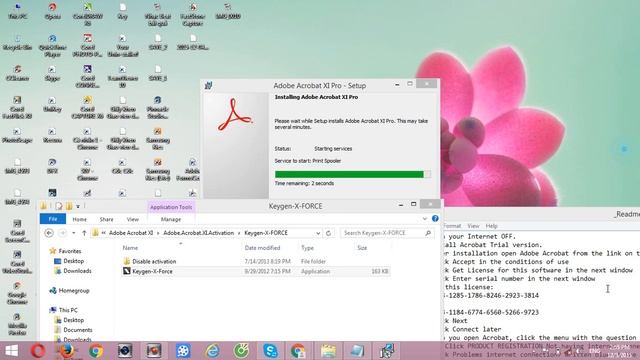Sort files by the Size column
This screenshot has width=640, height=360.
click(362, 248)
